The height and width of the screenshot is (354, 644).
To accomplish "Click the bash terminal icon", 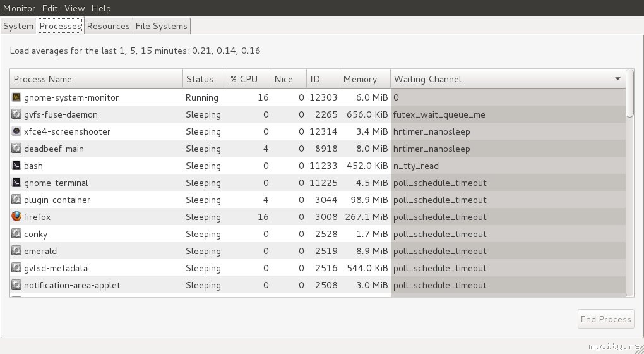I will pos(16,166).
